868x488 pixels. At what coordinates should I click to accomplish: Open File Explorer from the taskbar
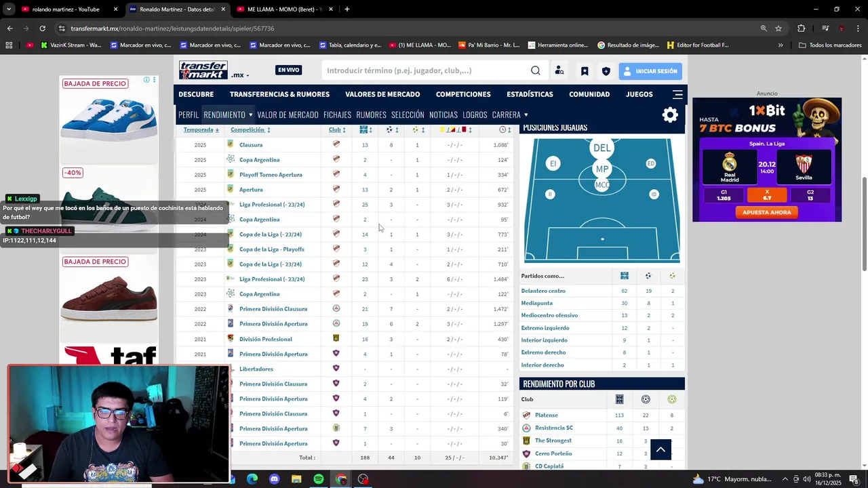click(x=296, y=479)
